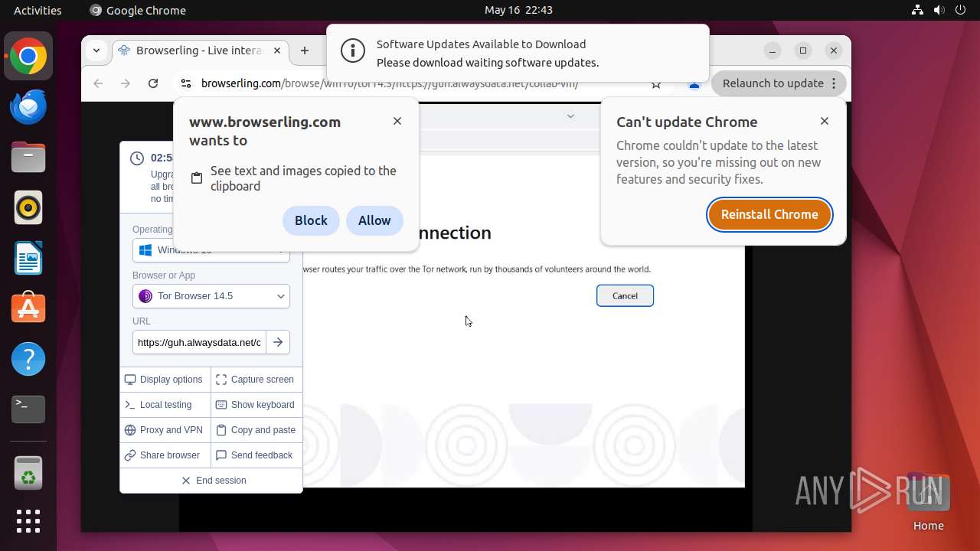Go forward in Chrome history

pos(126,83)
